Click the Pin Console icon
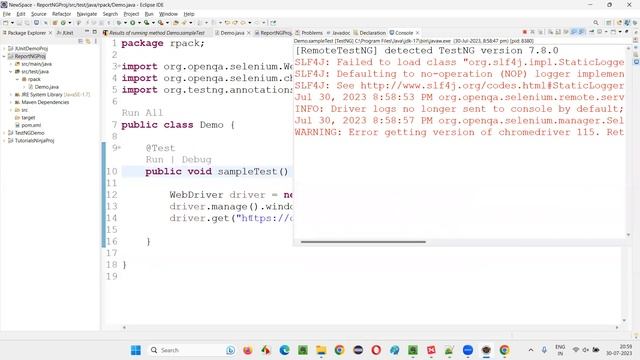 point(591,32)
